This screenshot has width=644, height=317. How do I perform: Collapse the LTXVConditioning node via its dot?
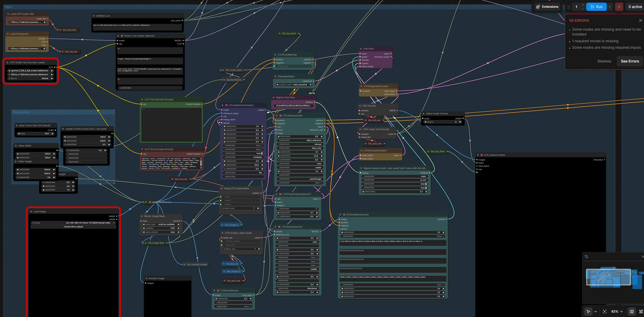[x=275, y=55]
